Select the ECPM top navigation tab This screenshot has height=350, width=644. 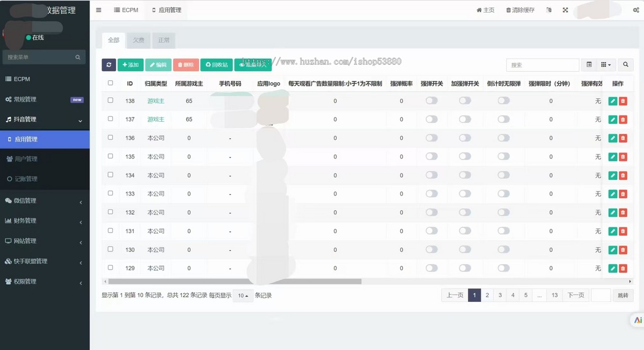pyautogui.click(x=126, y=10)
